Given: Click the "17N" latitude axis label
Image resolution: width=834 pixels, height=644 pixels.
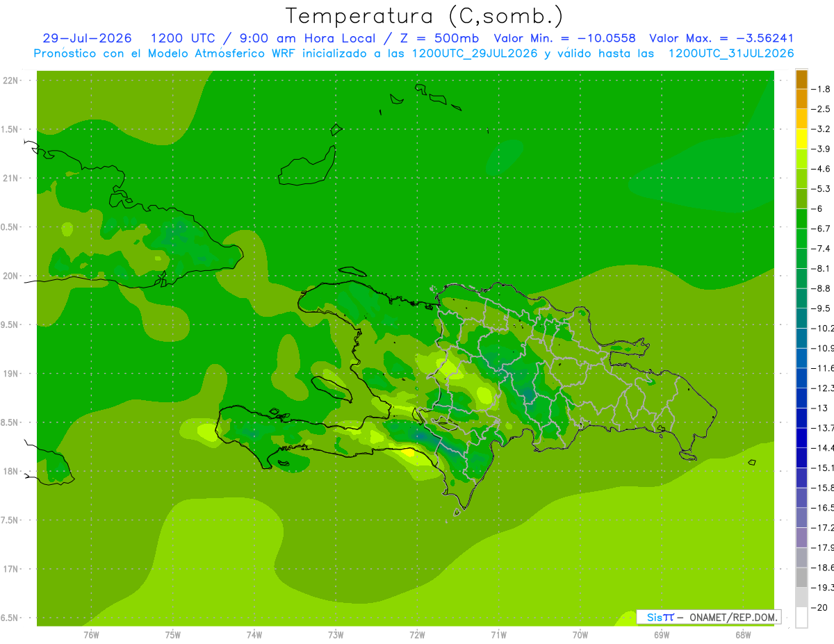Looking at the screenshot, I should click(x=11, y=569).
